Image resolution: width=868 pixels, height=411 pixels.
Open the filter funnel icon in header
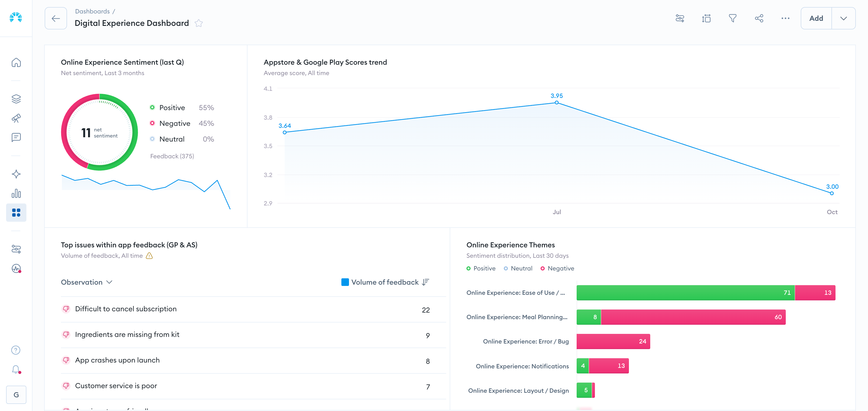732,19
